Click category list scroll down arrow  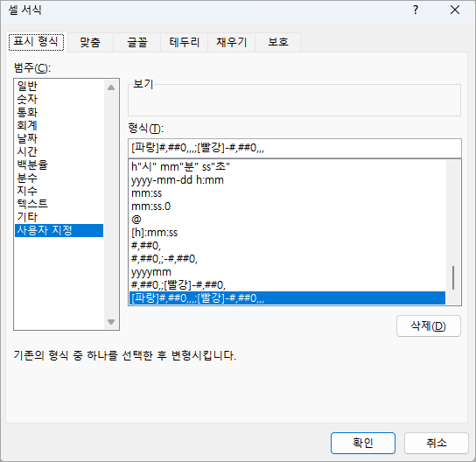point(111,322)
